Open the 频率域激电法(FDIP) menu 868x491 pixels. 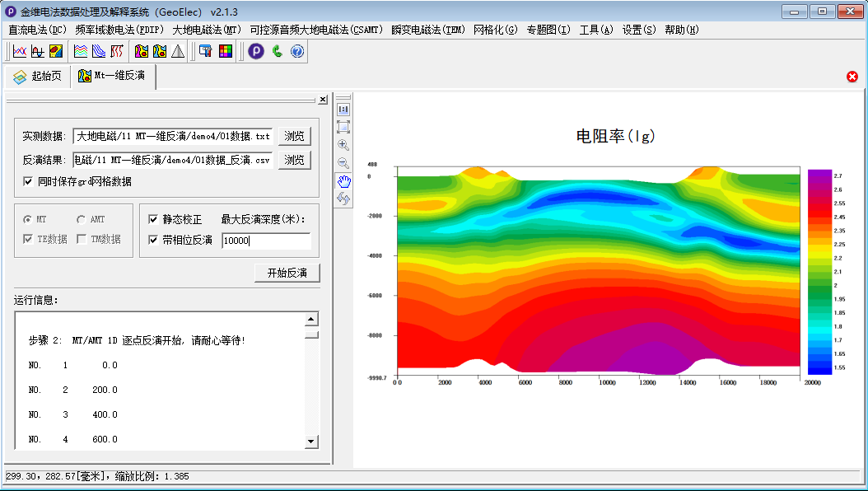point(119,30)
